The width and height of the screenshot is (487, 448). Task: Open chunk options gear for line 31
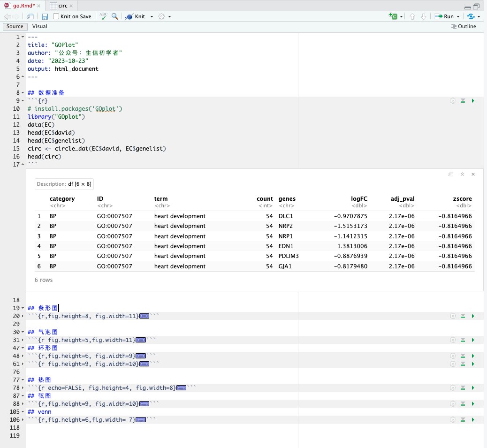point(453,340)
